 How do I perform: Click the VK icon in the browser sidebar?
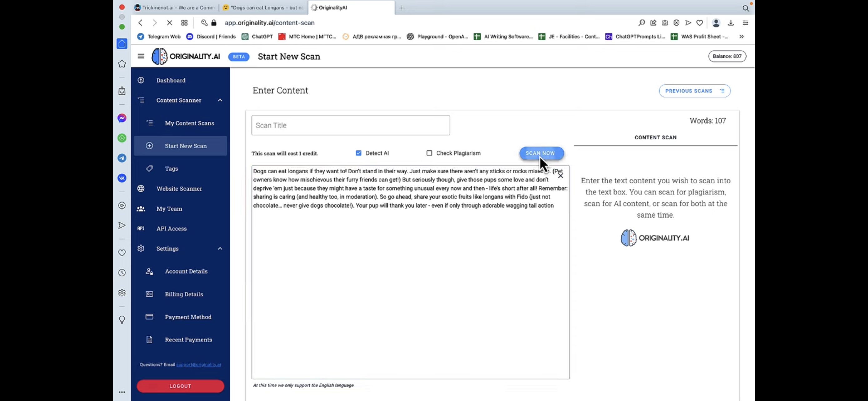[122, 178]
